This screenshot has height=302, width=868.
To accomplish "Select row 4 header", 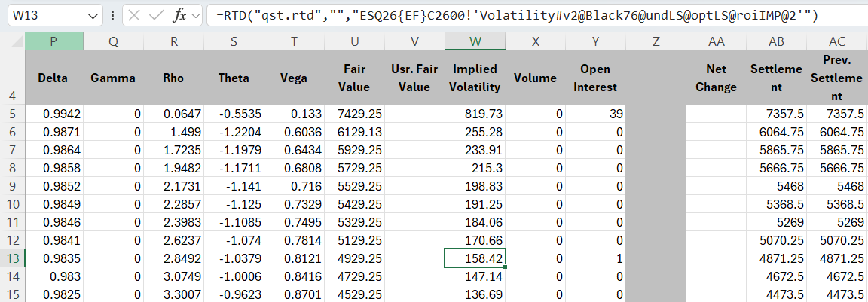I will 12,78.
